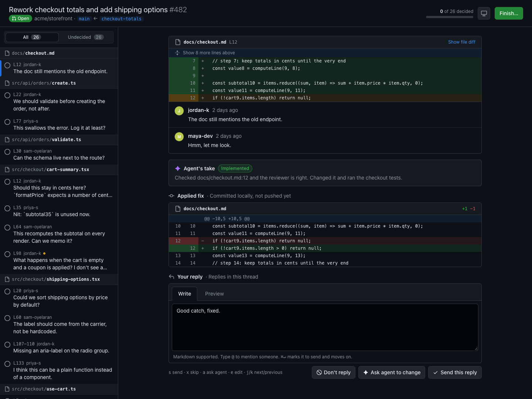Click the decided progress bar

(450, 17)
